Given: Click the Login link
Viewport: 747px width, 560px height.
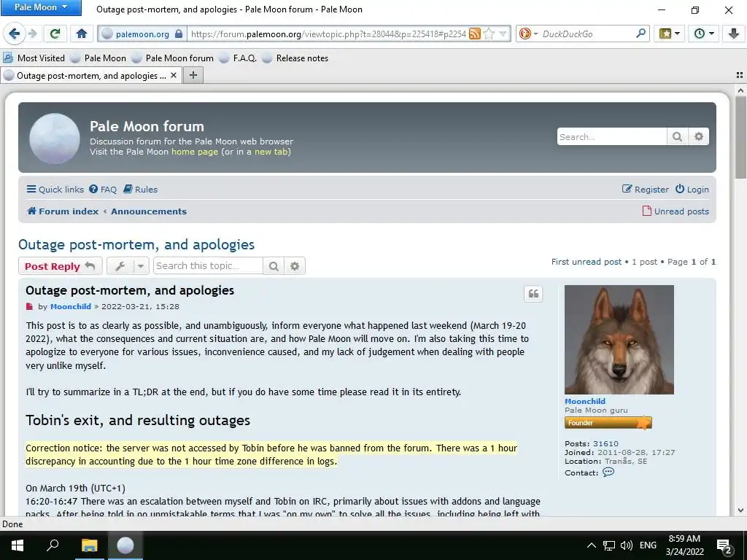Looking at the screenshot, I should click(692, 189).
